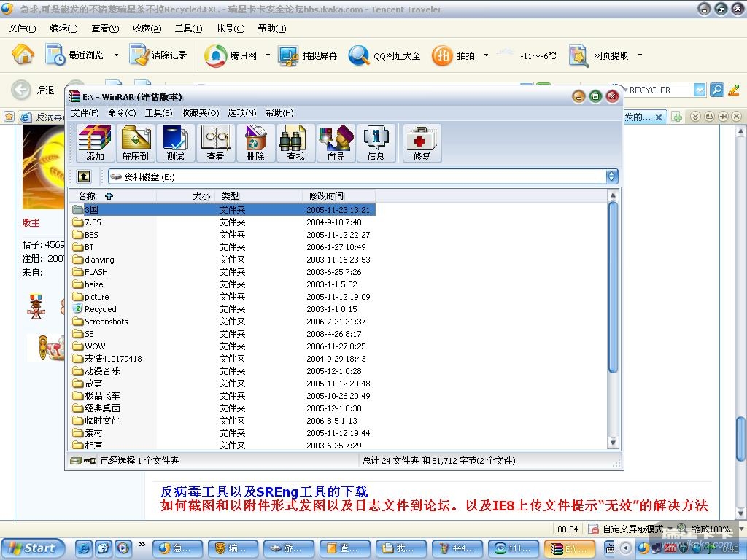Click the View (查看) toolbar icon
The width and height of the screenshot is (747, 560).
tap(215, 142)
